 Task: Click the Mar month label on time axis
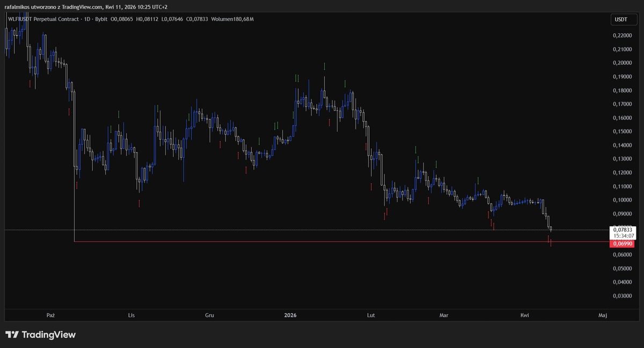pyautogui.click(x=443, y=315)
